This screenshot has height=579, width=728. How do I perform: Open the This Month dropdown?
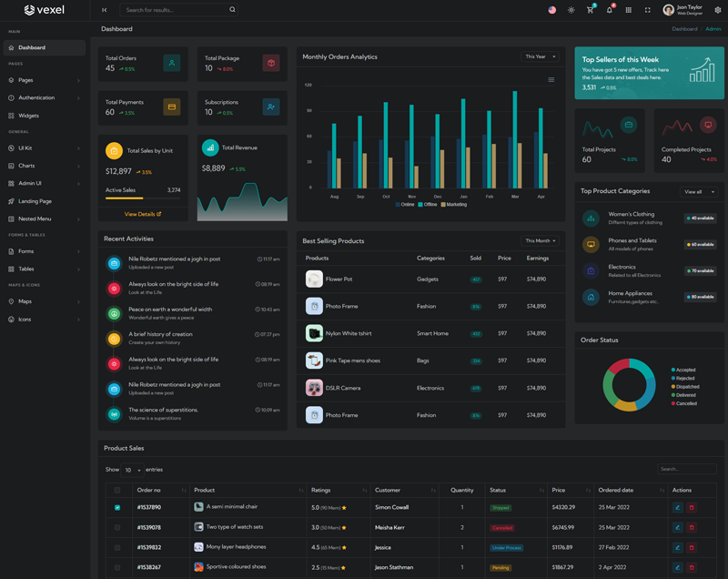[x=540, y=241]
